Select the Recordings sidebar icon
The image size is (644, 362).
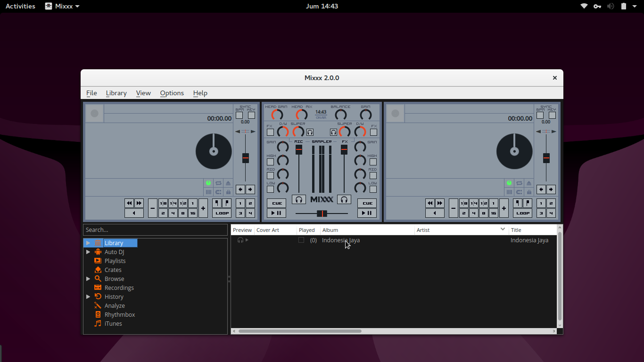tap(98, 288)
